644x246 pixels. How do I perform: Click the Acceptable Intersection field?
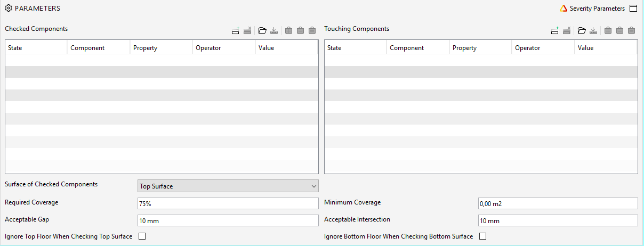click(x=558, y=220)
